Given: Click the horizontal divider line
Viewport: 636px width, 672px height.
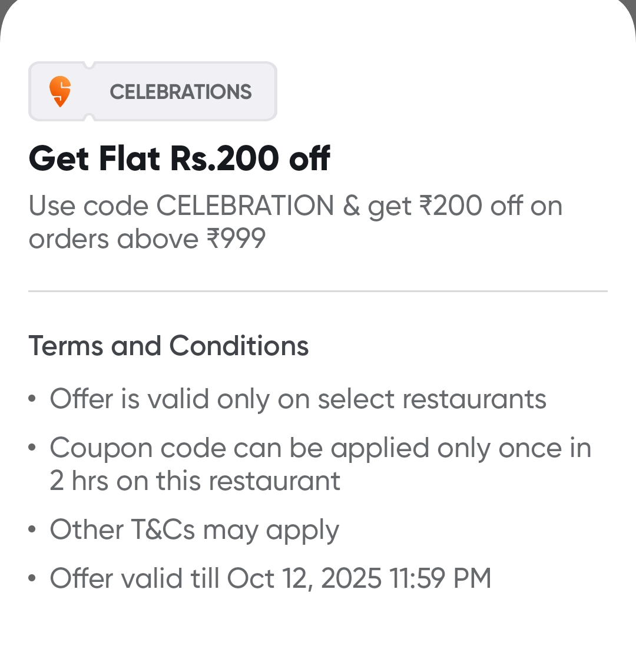Looking at the screenshot, I should 318,291.
